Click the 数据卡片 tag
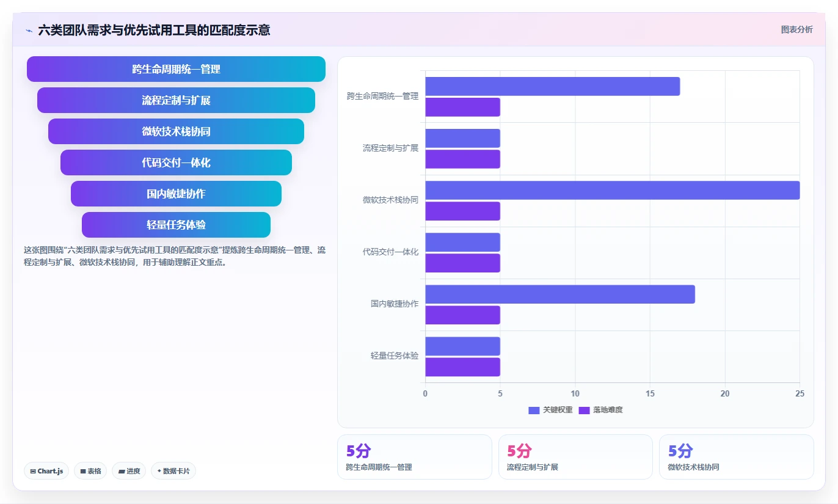This screenshot has height=504, width=838. tap(173, 471)
